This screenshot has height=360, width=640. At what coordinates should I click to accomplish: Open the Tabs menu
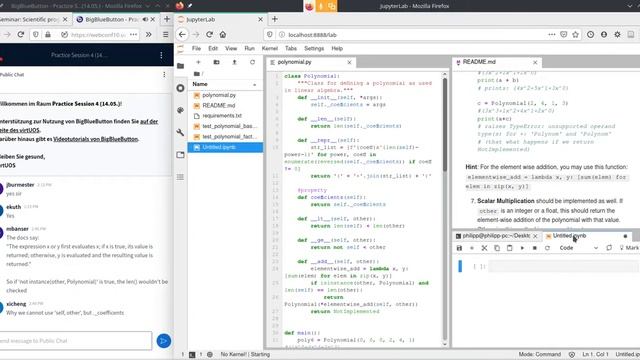click(291, 49)
